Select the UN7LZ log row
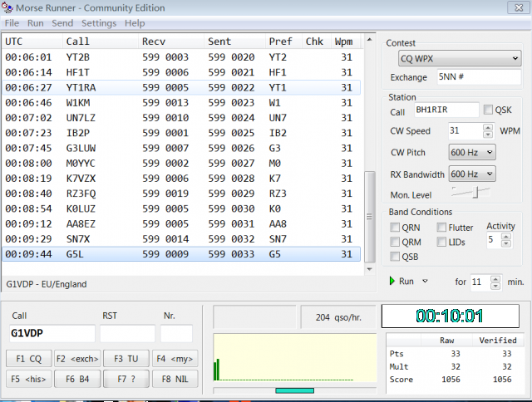532x402 pixels. (x=181, y=118)
